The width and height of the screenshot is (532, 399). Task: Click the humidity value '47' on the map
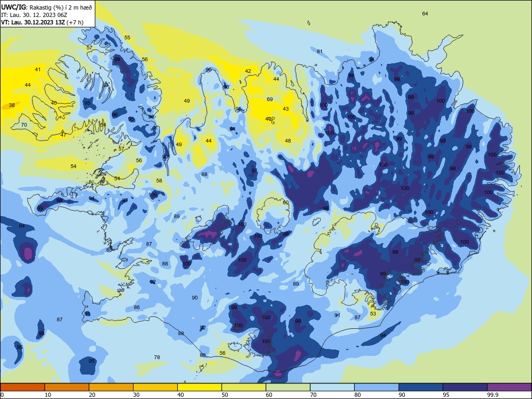click(63, 135)
